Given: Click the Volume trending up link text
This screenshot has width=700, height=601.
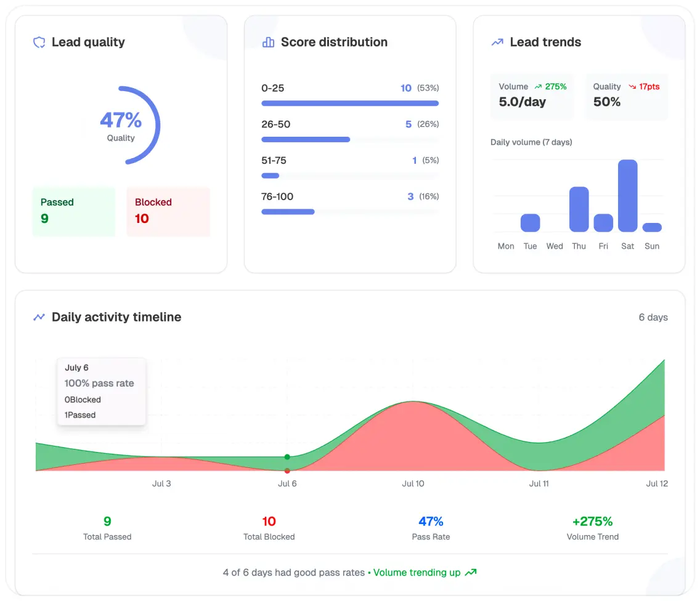Looking at the screenshot, I should pos(417,573).
